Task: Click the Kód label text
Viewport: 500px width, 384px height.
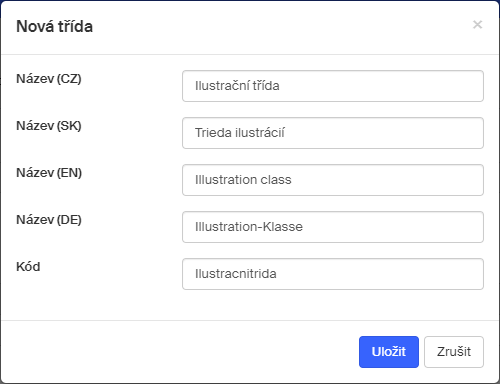Action: (x=28, y=267)
